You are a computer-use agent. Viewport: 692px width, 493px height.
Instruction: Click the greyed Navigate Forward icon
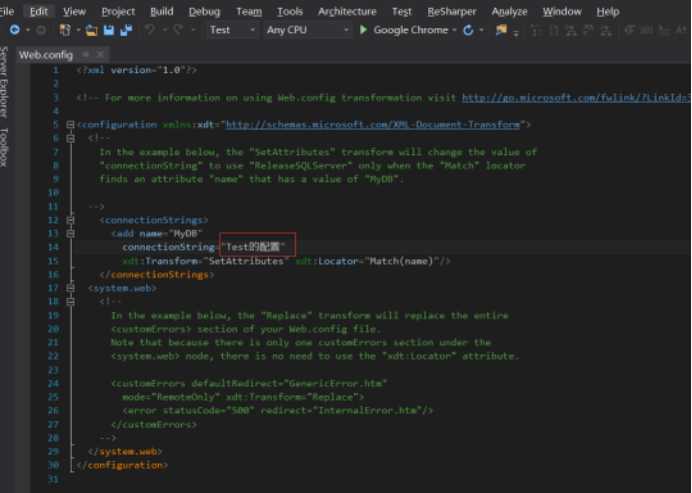[x=41, y=30]
